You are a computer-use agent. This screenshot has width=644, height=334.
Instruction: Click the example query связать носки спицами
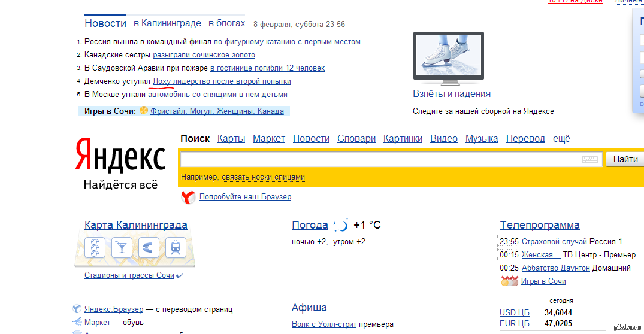click(263, 177)
